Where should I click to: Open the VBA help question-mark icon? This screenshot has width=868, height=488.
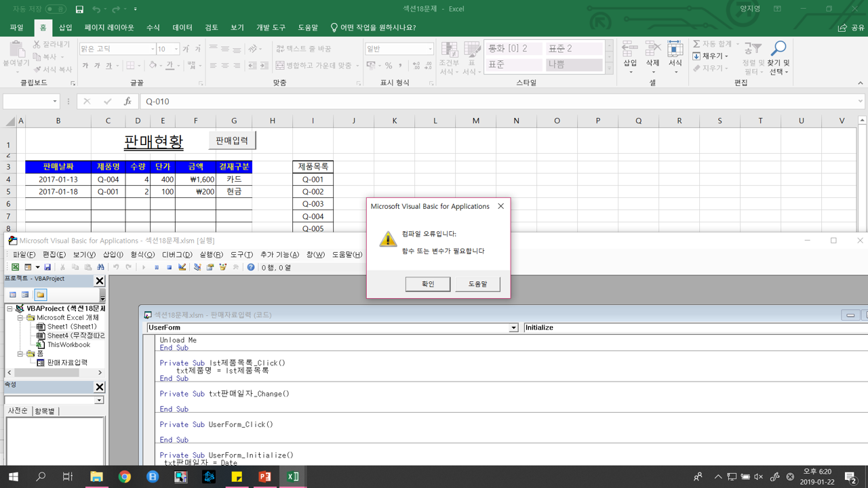251,268
